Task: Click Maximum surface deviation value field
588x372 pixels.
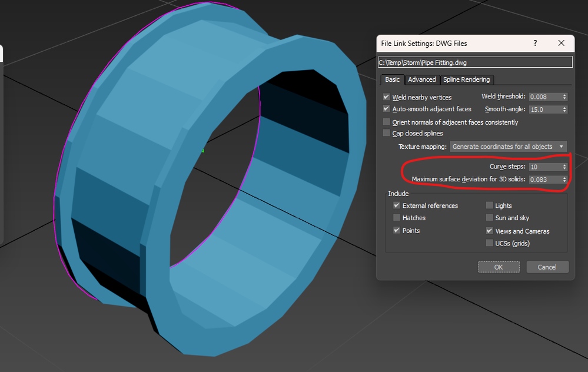Action: coord(545,180)
